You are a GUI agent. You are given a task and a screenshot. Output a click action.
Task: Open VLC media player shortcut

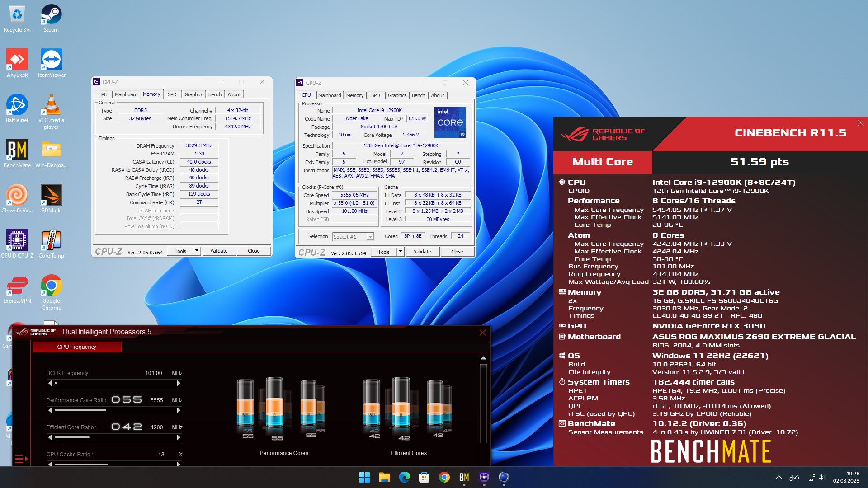[x=51, y=112]
